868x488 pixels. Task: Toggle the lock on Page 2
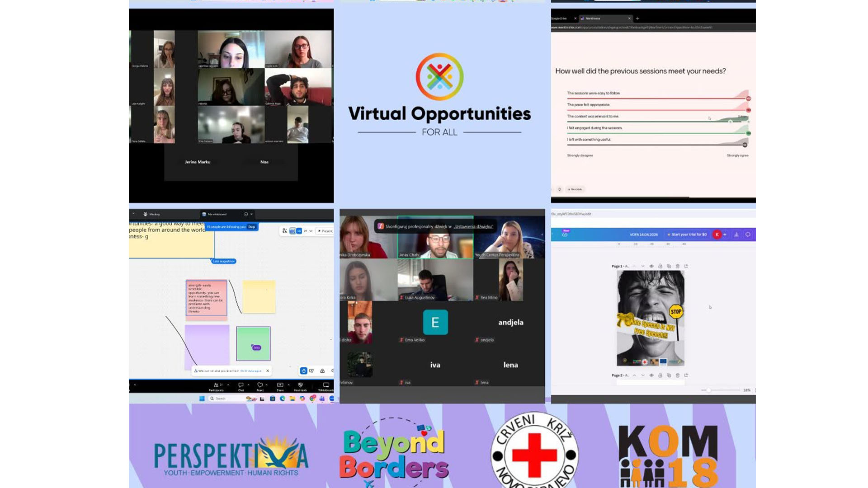point(660,375)
